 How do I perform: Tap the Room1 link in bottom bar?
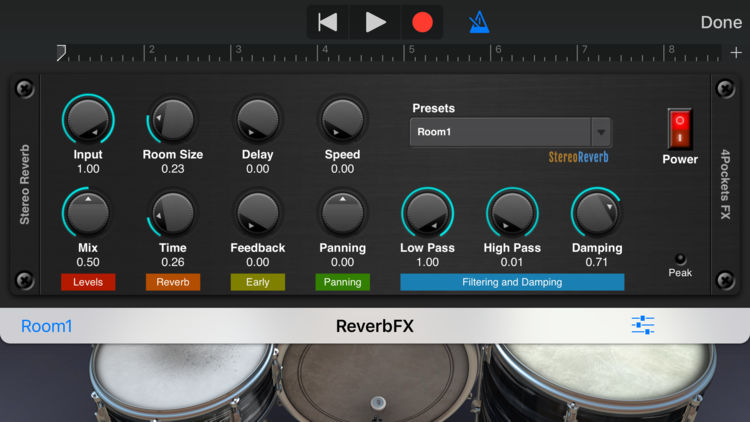coord(47,326)
